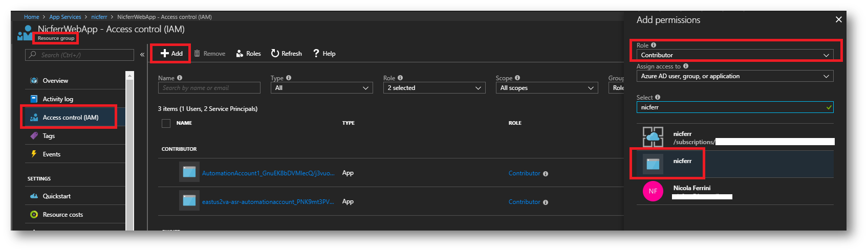Open Help from the toolbar
This screenshot has height=252, width=868.
[x=324, y=54]
